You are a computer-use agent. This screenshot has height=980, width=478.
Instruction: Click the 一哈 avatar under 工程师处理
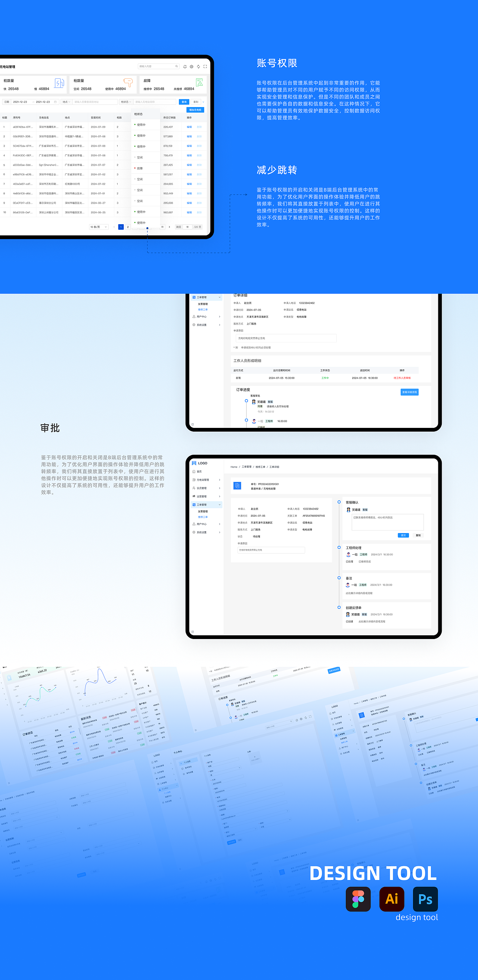[348, 554]
